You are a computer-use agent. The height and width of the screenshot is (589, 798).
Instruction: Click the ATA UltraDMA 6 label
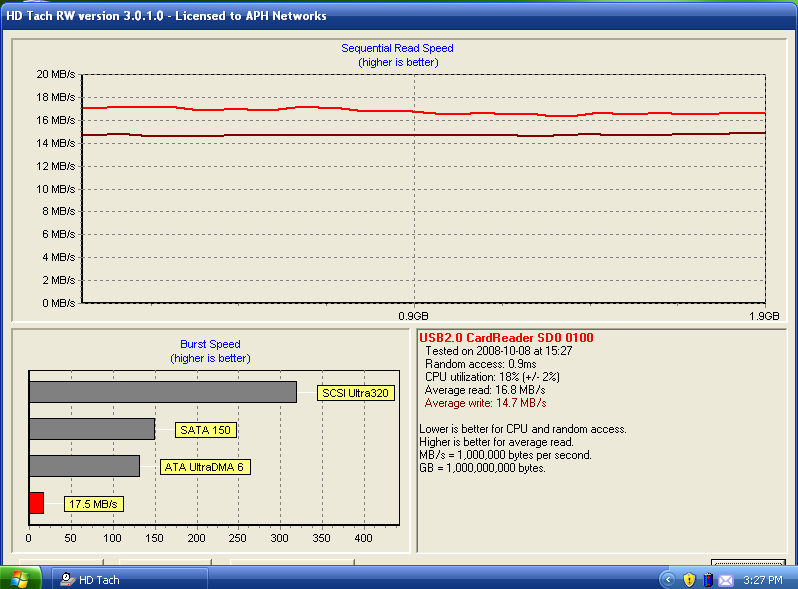204,467
